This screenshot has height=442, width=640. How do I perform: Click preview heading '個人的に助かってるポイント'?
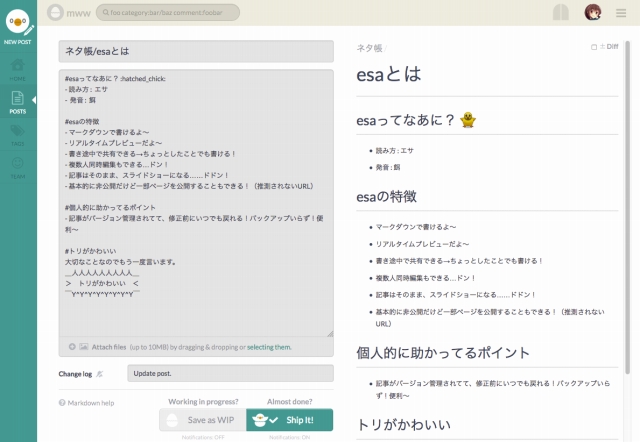[x=443, y=353]
